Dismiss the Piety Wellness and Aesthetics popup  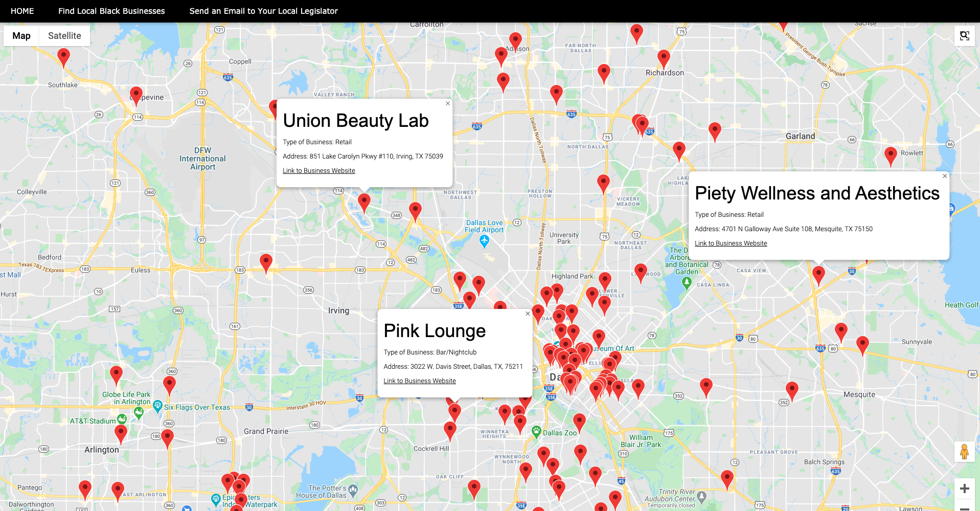pyautogui.click(x=944, y=175)
